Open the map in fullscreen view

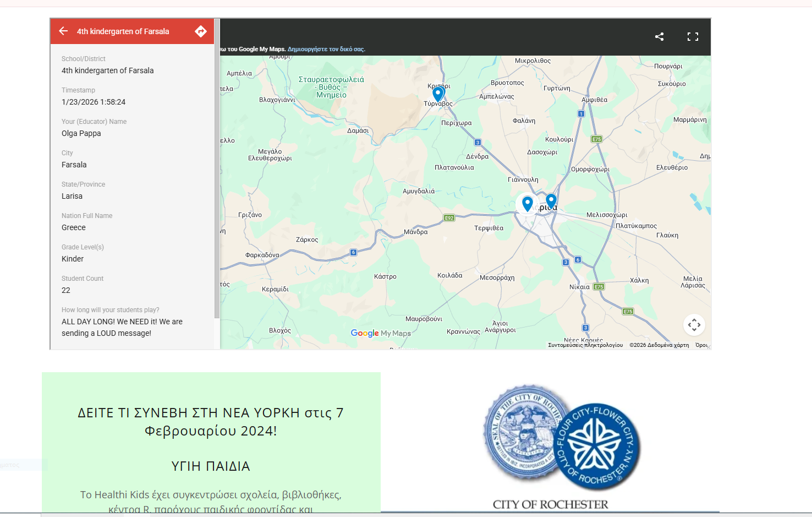[693, 36]
